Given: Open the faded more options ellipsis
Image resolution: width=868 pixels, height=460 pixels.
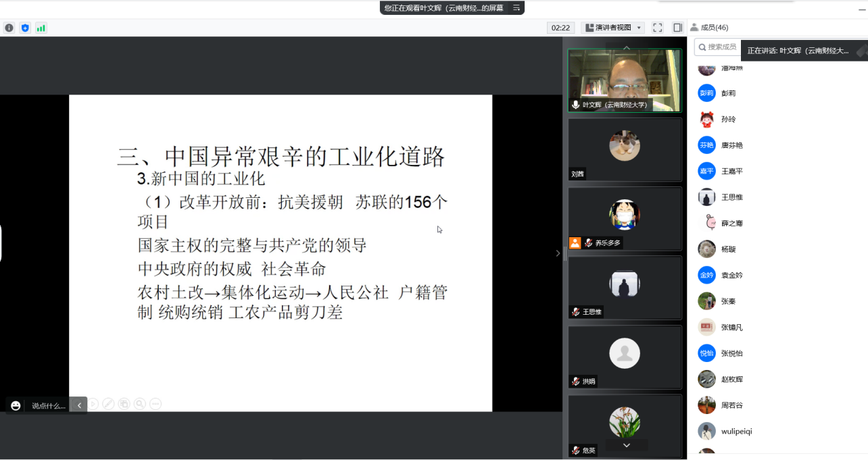Looking at the screenshot, I should click(x=155, y=404).
